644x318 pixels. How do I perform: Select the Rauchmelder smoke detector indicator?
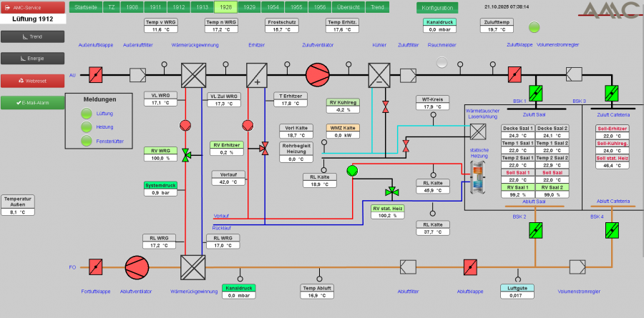tap(441, 62)
